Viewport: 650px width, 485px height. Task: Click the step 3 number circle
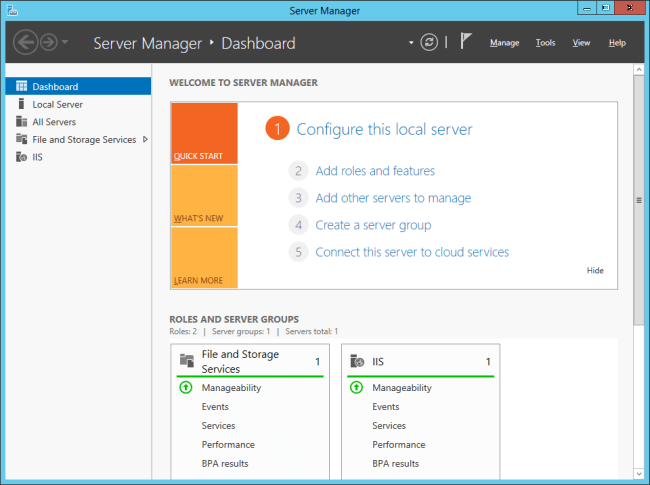(298, 198)
